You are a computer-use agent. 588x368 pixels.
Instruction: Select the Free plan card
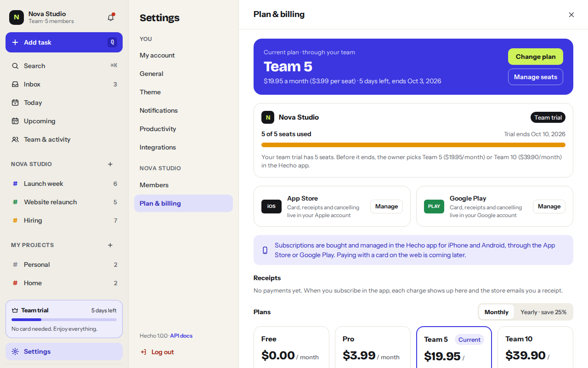[x=291, y=347]
